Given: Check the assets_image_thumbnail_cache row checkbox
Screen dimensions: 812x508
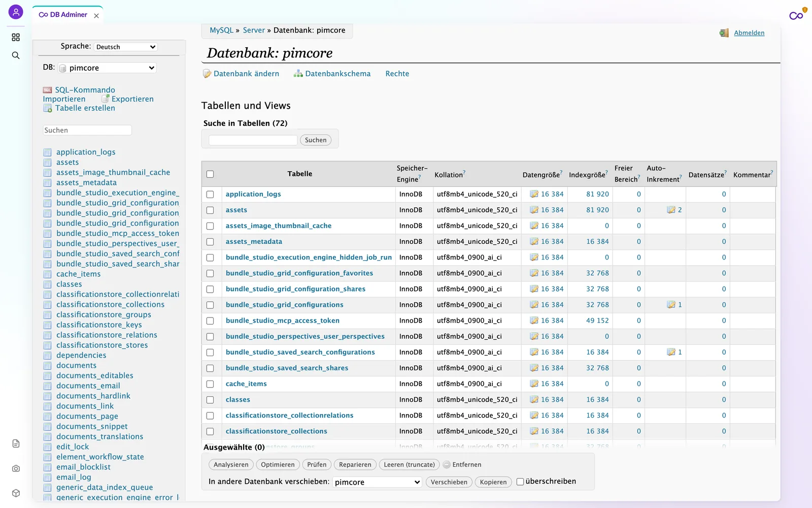Looking at the screenshot, I should (x=210, y=226).
